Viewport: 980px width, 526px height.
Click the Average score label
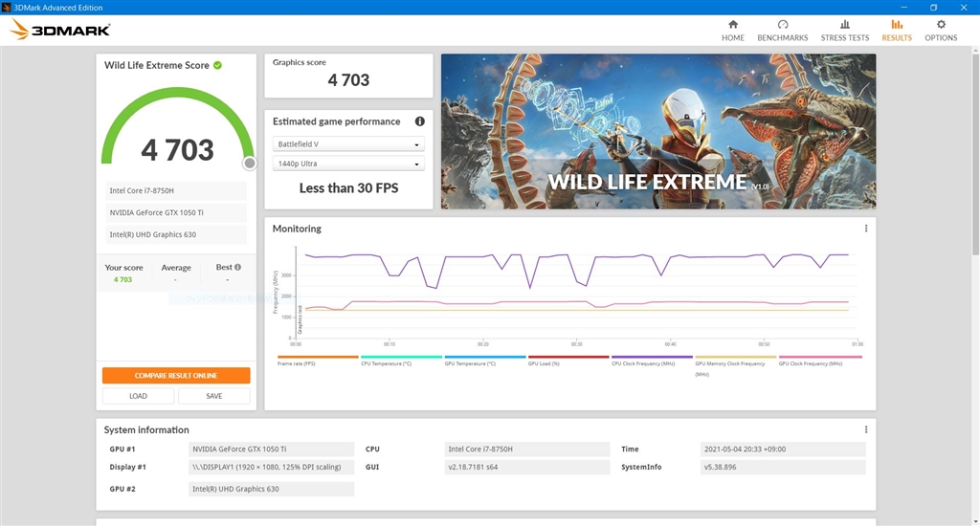[x=176, y=268]
